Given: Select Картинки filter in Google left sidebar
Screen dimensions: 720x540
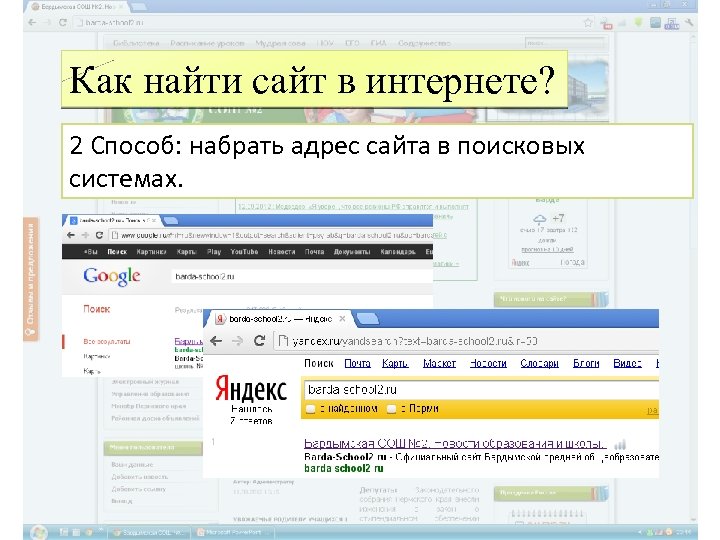Looking at the screenshot, I should point(96,356).
